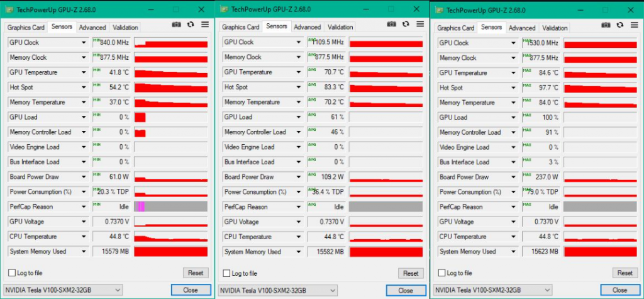The image size is (644, 299).
Task: Open the hamburger menu in the leftmost GPU-Z window
Action: point(204,24)
